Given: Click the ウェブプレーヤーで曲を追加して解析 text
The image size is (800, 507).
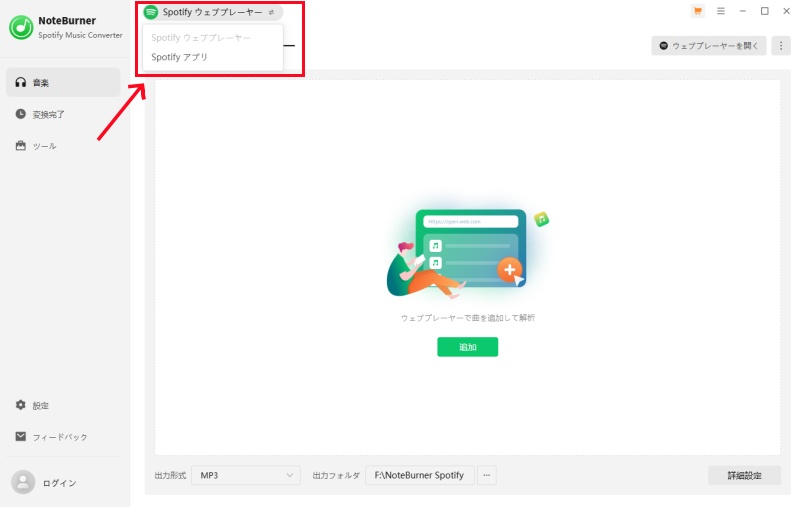Looking at the screenshot, I should click(468, 318).
